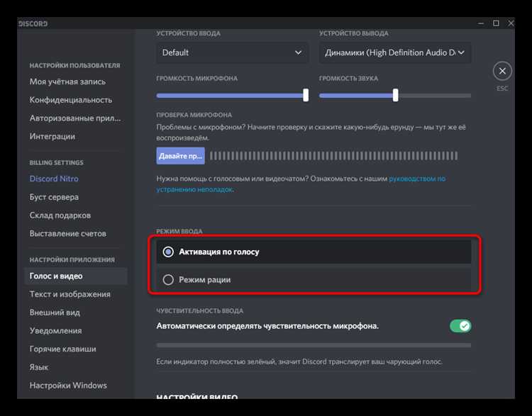Select the Режим рации radio option
Screen dimensions: 532x416
pyautogui.click(x=314, y=280)
